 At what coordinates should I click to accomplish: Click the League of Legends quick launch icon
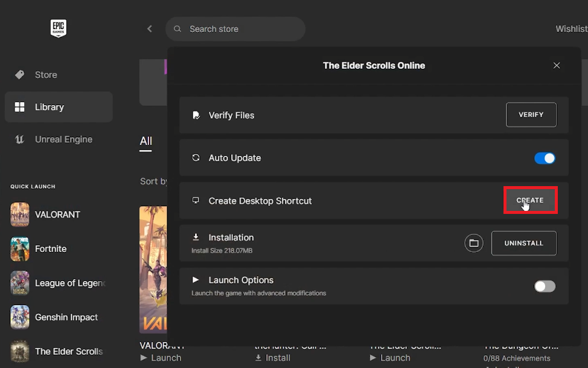click(x=19, y=283)
